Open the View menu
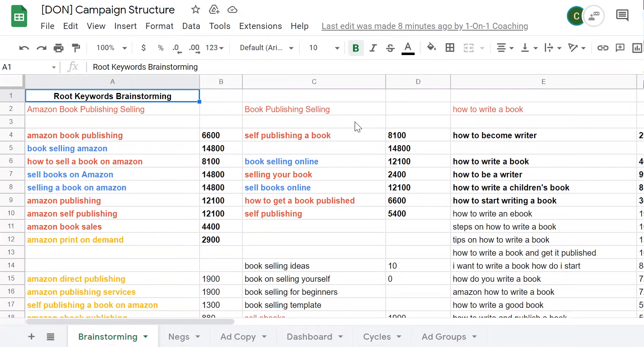644x347 pixels. [x=96, y=26]
